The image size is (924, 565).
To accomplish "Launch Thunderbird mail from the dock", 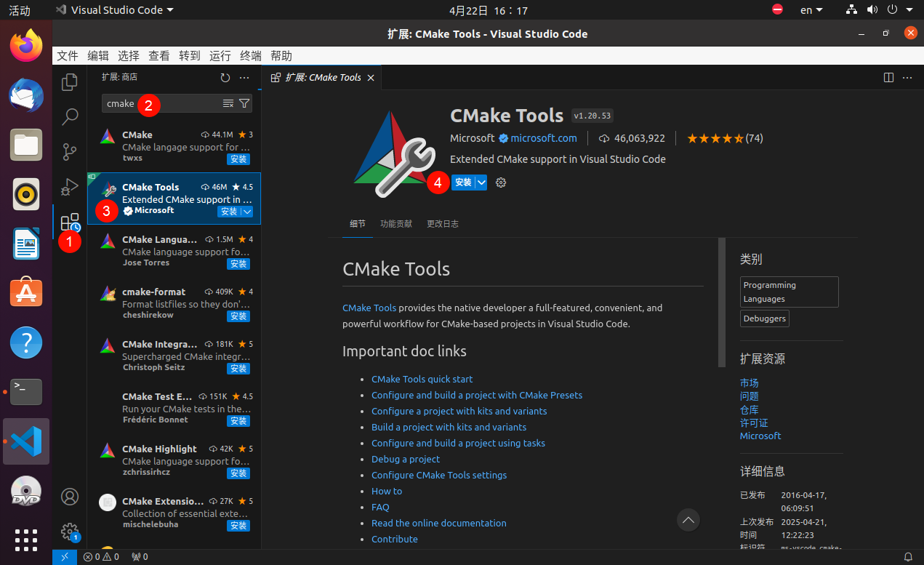I will 26,95.
